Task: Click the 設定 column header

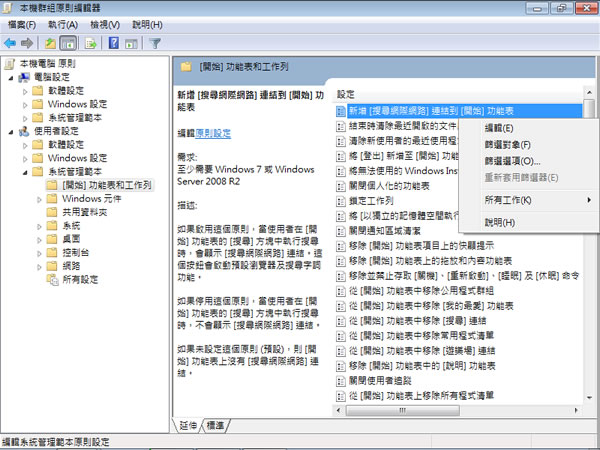Action: click(x=347, y=93)
